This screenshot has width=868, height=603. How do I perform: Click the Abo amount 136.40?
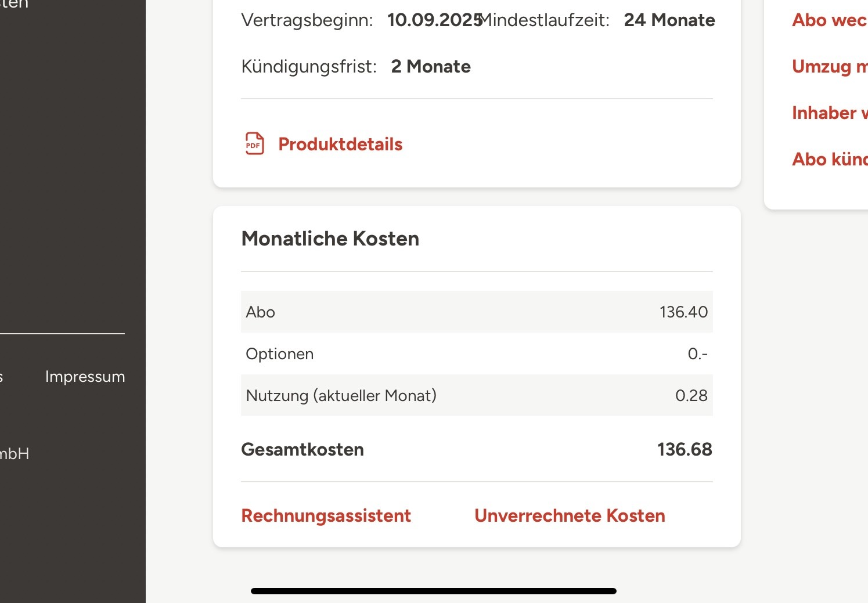[x=683, y=312]
